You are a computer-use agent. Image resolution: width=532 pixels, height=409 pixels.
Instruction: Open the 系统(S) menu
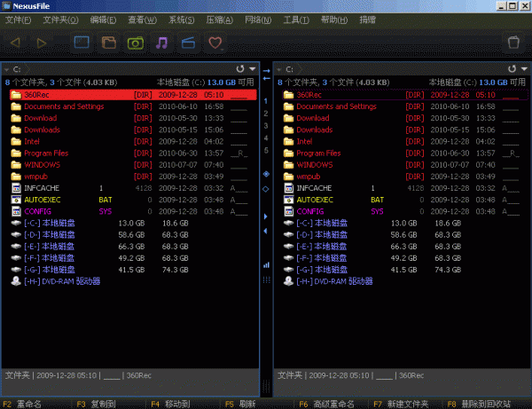point(182,20)
